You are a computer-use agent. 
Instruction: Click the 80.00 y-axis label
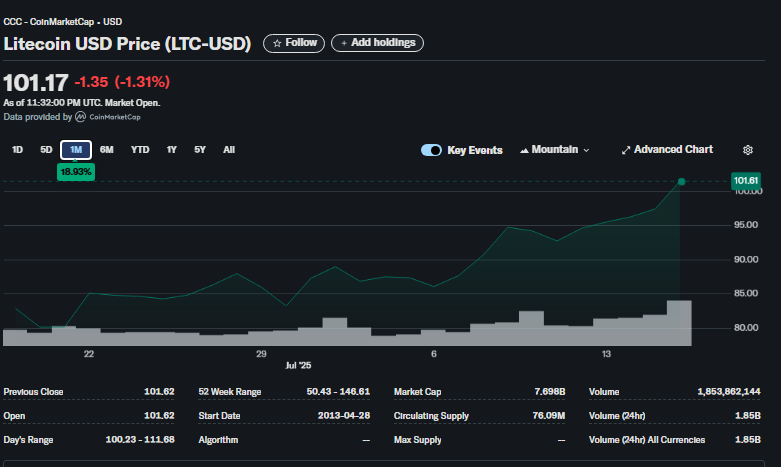coord(746,328)
